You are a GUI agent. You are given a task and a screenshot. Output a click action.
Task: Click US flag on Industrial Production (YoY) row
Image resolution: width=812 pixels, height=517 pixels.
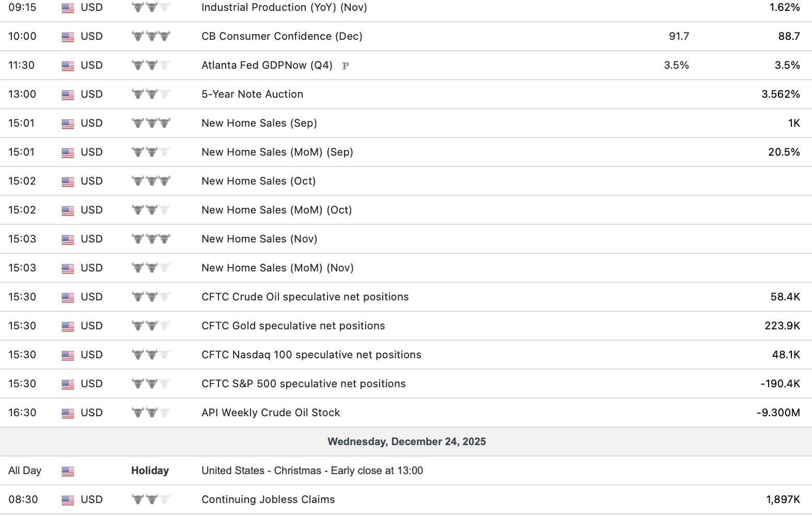coord(68,8)
